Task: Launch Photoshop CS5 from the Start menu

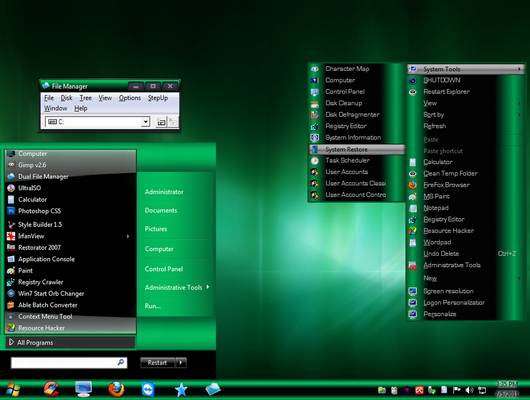Action: (x=70, y=211)
